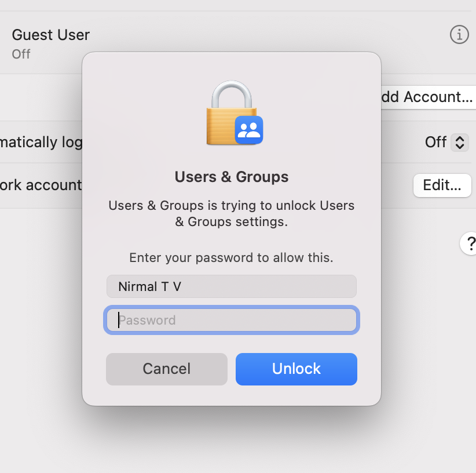Click the padlock Users & Groups icon
476x473 pixels.
(x=235, y=112)
